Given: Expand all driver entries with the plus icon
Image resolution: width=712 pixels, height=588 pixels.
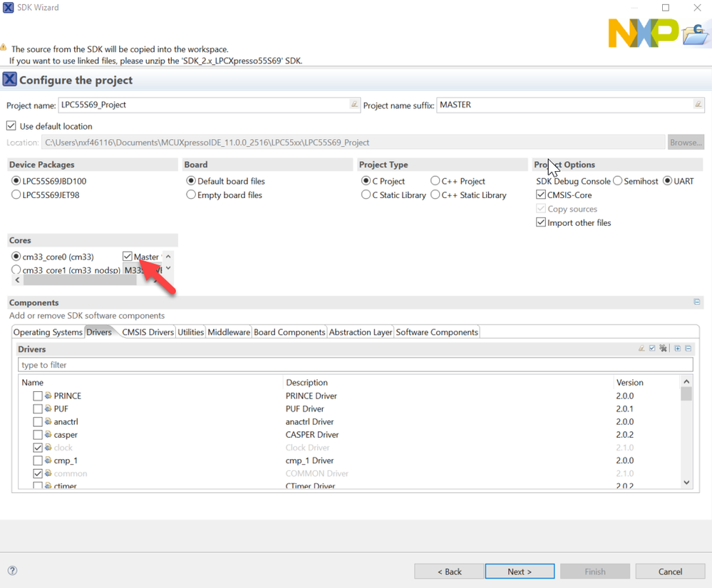Looking at the screenshot, I should 678,349.
